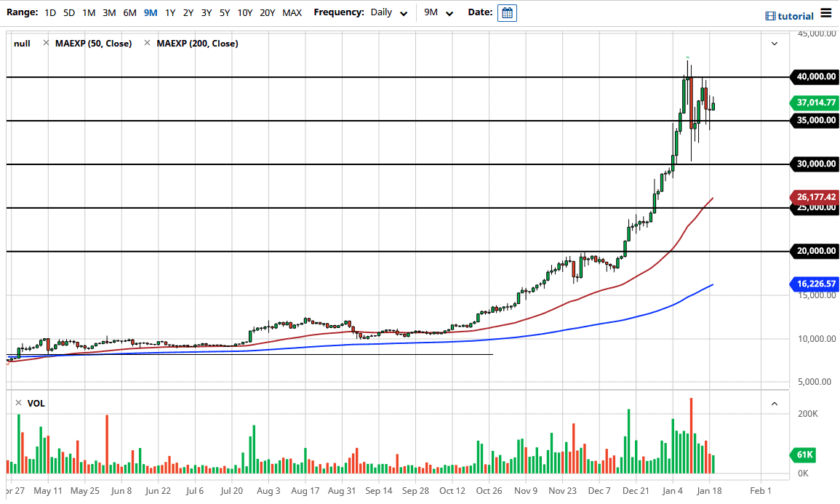Image resolution: width=840 pixels, height=504 pixels.
Task: Remove the VOL indicator
Action: (18, 403)
